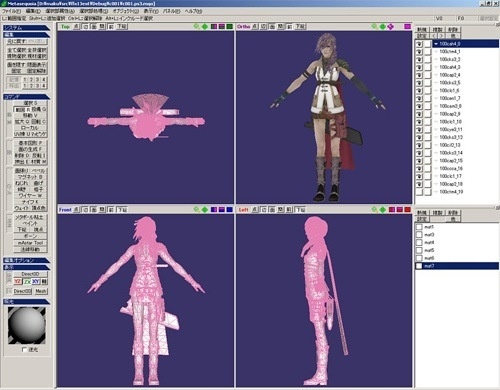
Task: Open the パネル(P) menu
Action: click(x=171, y=11)
